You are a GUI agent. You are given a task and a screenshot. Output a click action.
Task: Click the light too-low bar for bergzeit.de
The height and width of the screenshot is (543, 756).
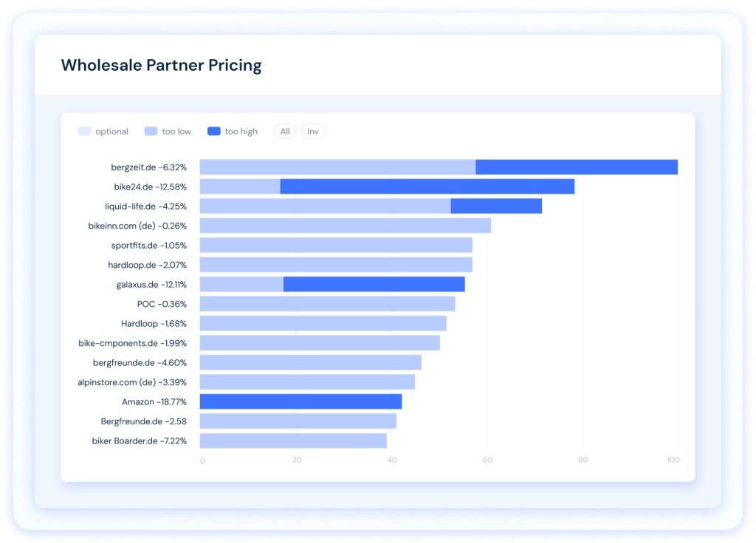click(x=338, y=167)
